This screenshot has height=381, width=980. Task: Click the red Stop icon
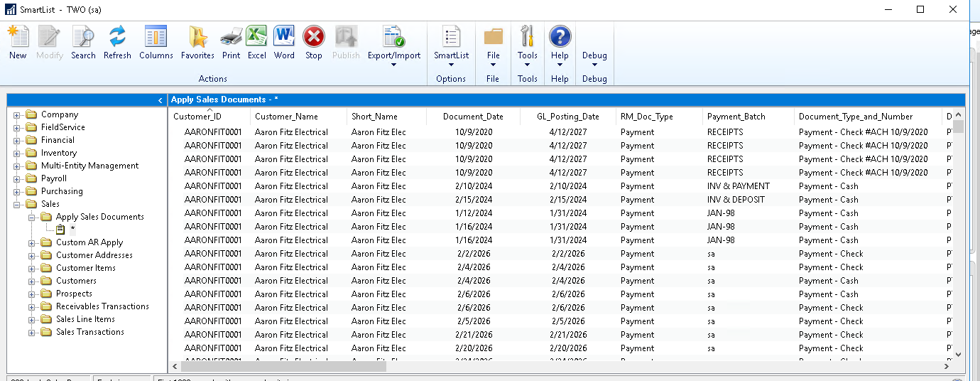(x=313, y=36)
